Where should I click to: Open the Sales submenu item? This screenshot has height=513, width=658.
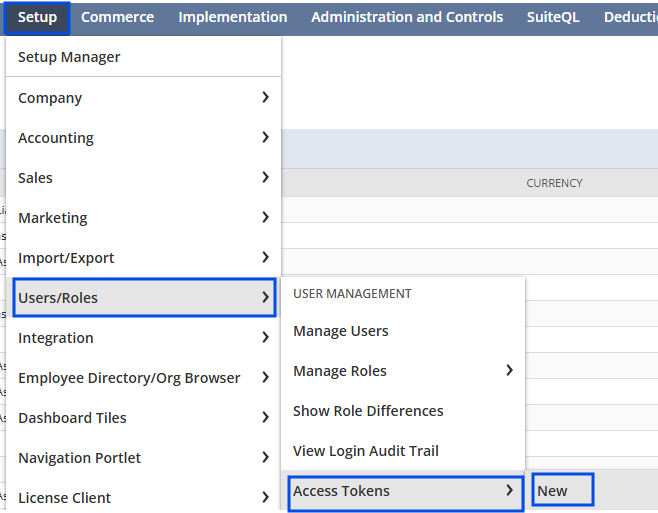pyautogui.click(x=143, y=178)
